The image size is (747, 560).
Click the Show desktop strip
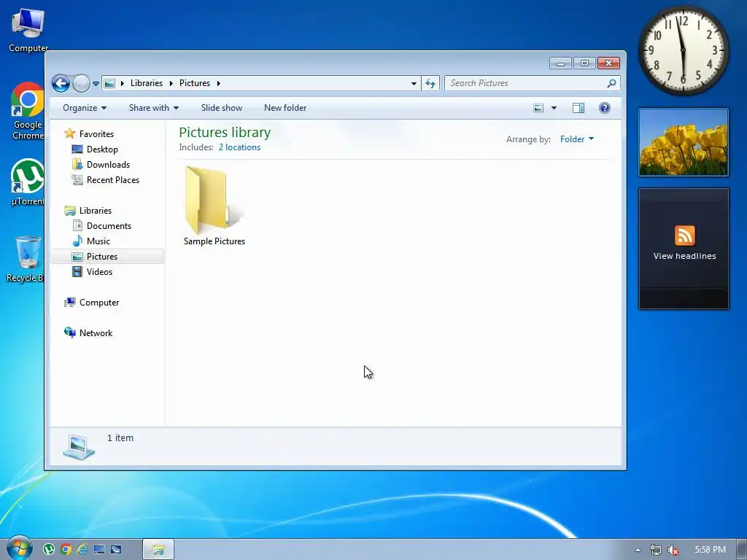742,550
